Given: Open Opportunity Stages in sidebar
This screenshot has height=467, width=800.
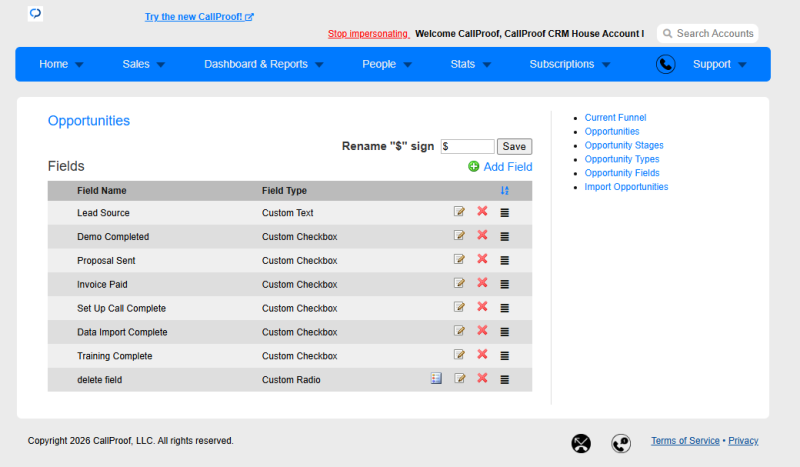Looking at the screenshot, I should (x=623, y=145).
